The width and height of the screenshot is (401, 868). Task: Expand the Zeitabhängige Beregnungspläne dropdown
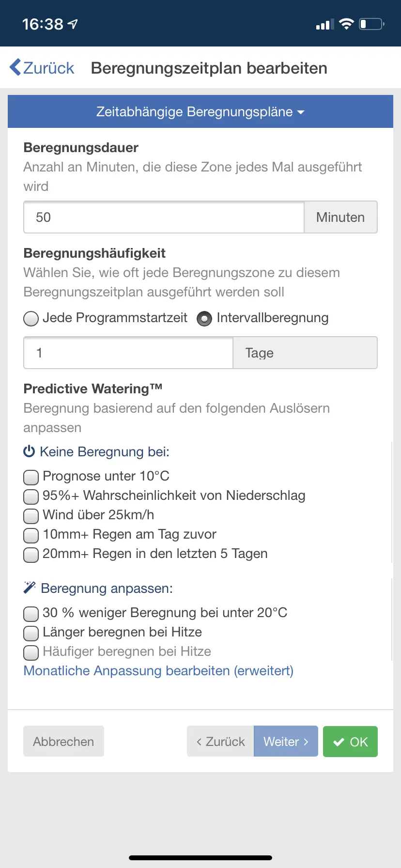[200, 112]
